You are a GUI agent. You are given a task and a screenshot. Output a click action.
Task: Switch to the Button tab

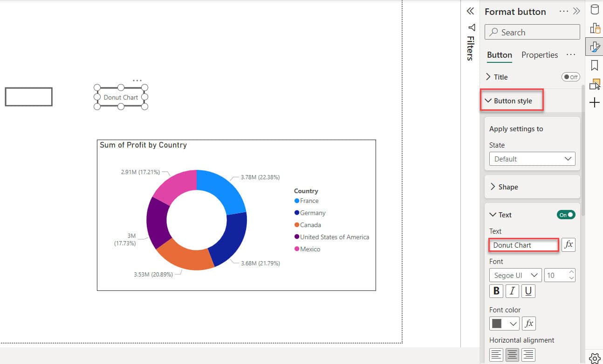(500, 55)
